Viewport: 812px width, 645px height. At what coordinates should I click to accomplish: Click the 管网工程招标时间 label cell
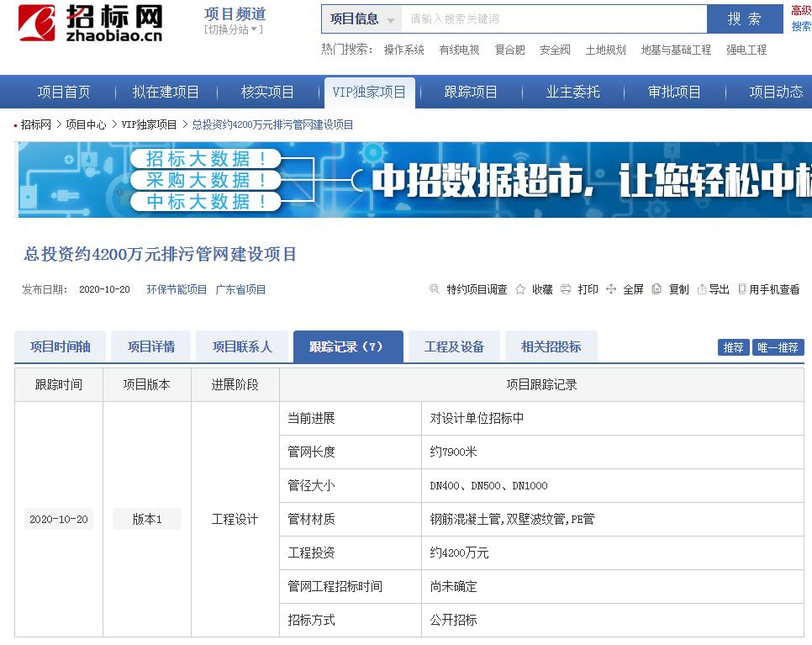click(351, 586)
